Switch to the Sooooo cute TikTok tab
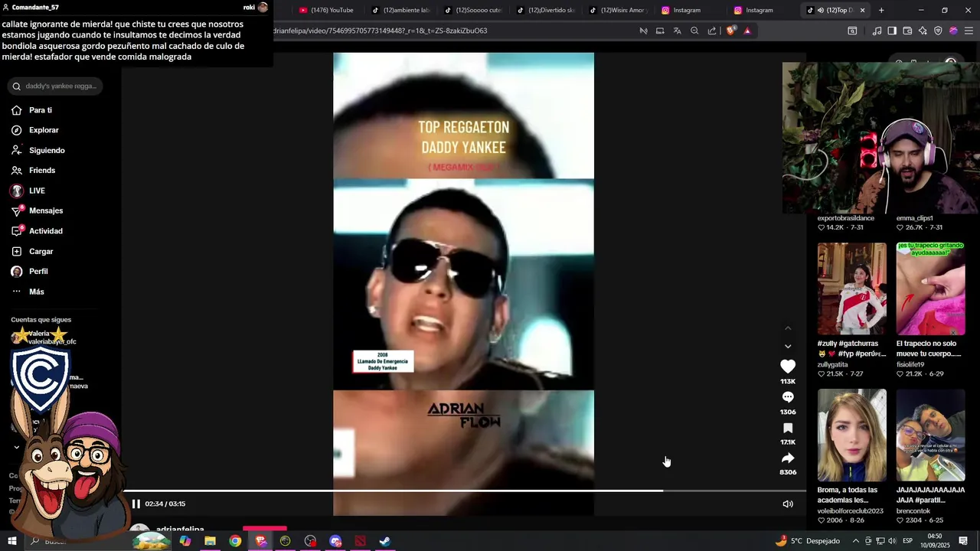The height and width of the screenshot is (551, 980). tap(472, 10)
